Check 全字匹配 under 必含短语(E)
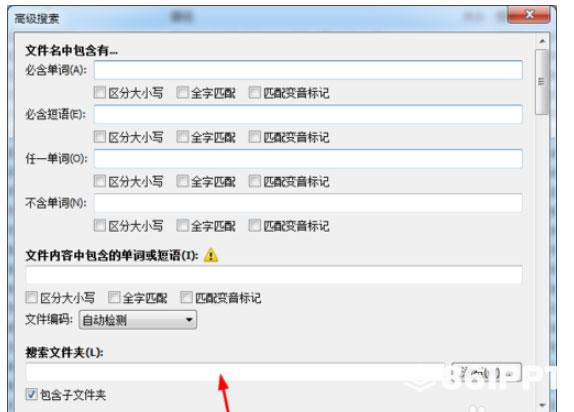 pyautogui.click(x=182, y=137)
